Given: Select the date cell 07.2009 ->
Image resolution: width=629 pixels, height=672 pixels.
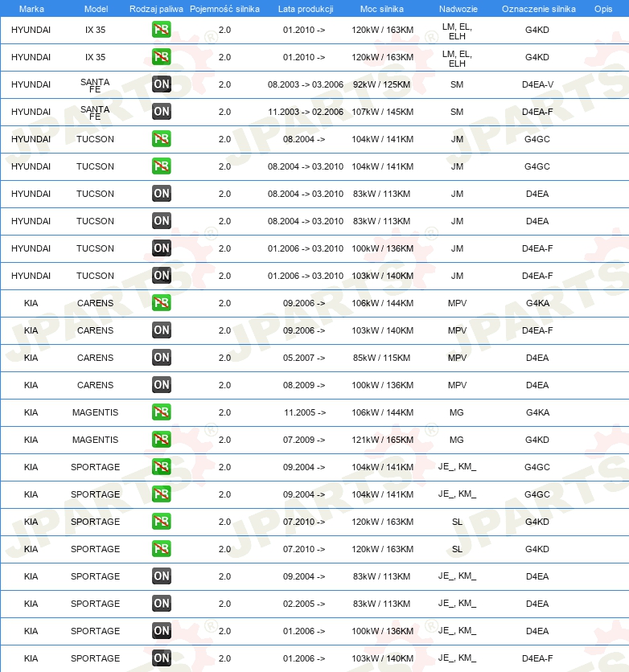Looking at the screenshot, I should point(304,440).
